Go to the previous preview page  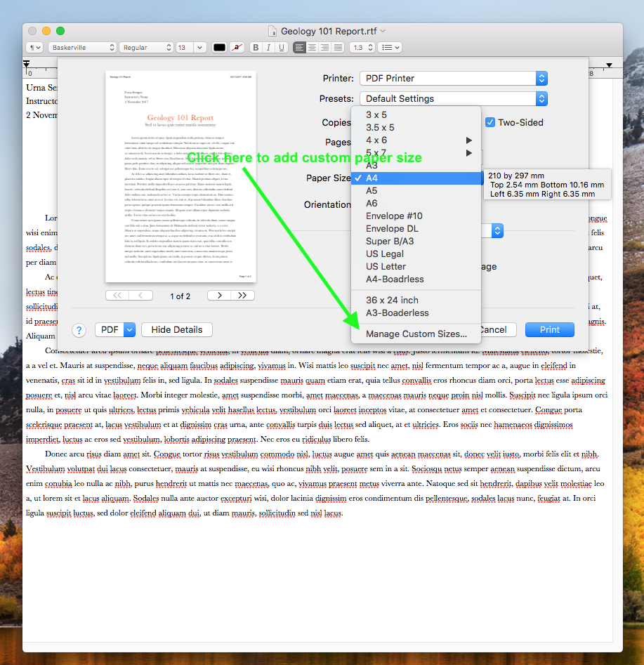click(x=141, y=296)
